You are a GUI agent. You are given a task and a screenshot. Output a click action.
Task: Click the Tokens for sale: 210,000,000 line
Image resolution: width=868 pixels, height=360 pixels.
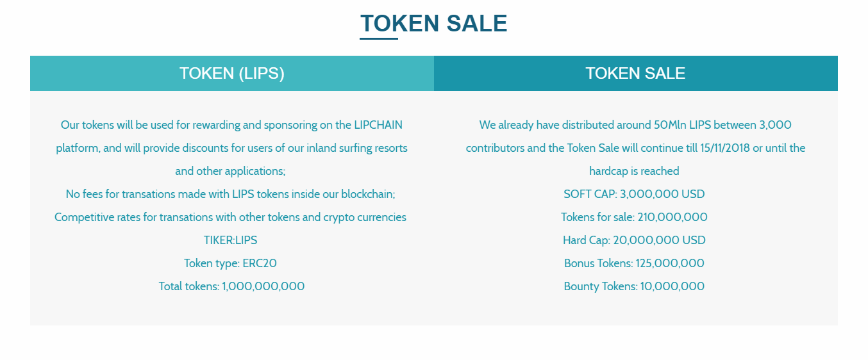tap(634, 217)
